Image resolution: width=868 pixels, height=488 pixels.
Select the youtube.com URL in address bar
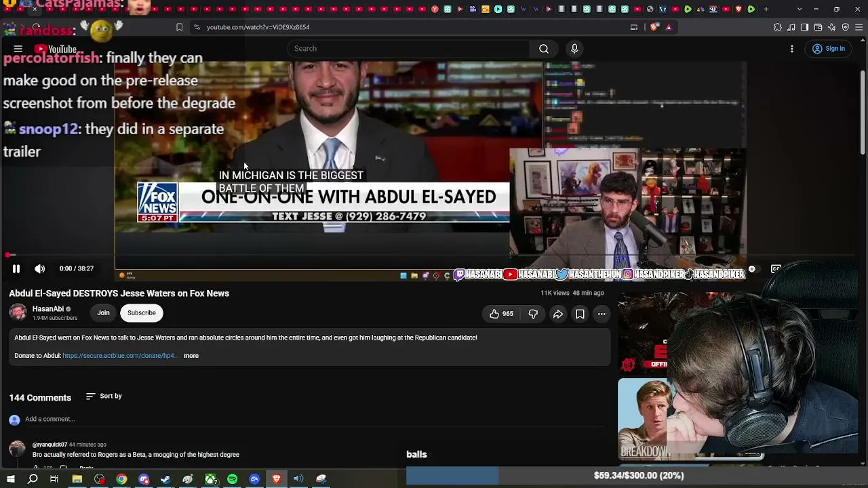click(x=258, y=27)
